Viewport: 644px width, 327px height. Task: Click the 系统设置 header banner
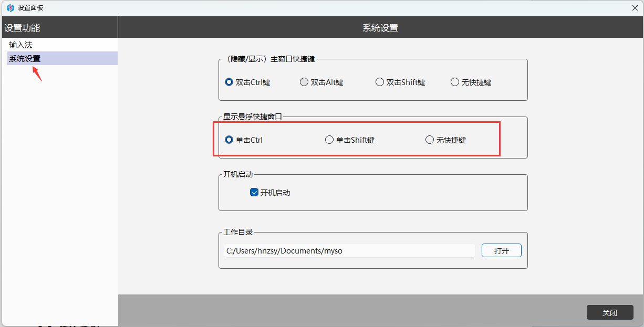380,28
